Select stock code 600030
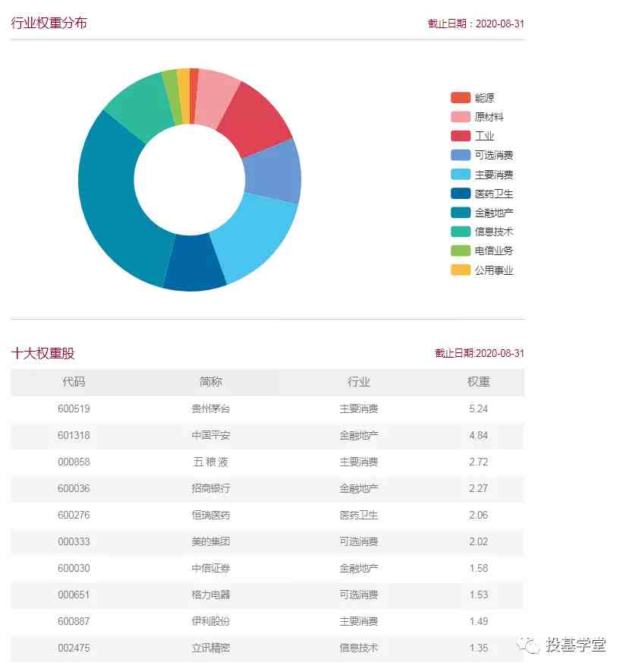The width and height of the screenshot is (626, 672). (x=74, y=568)
